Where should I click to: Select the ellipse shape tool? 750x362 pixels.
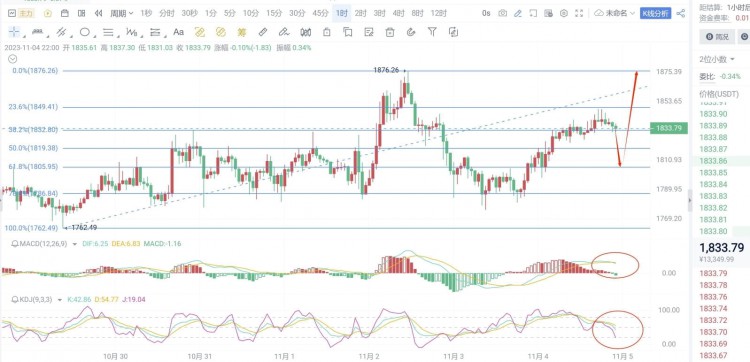(85, 32)
